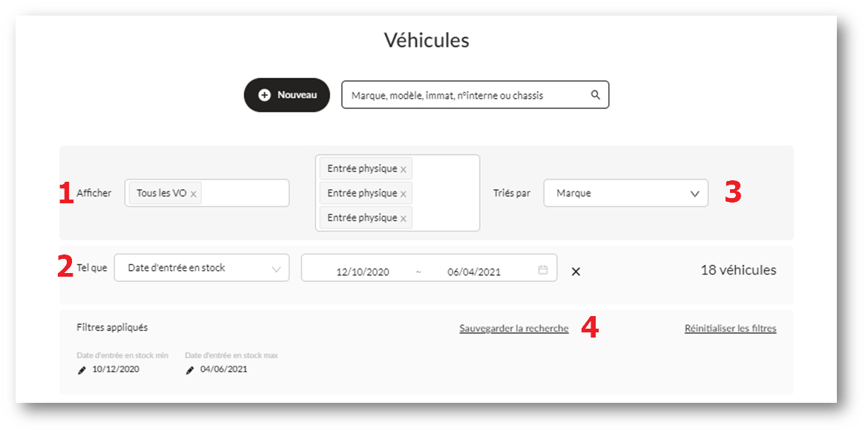Remove the middle 'Entrée physique' tag
This screenshot has width=868, height=434.
pyautogui.click(x=403, y=194)
